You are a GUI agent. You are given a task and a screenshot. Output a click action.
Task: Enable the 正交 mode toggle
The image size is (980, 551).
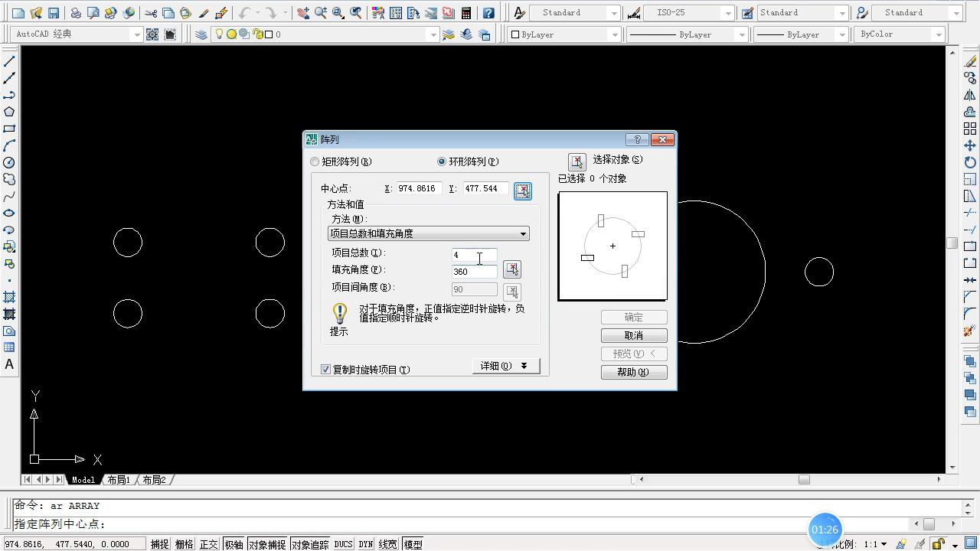point(208,544)
